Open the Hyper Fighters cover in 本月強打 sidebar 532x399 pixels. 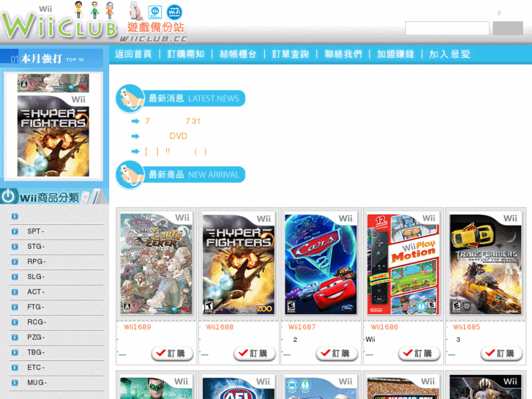[x=53, y=136]
